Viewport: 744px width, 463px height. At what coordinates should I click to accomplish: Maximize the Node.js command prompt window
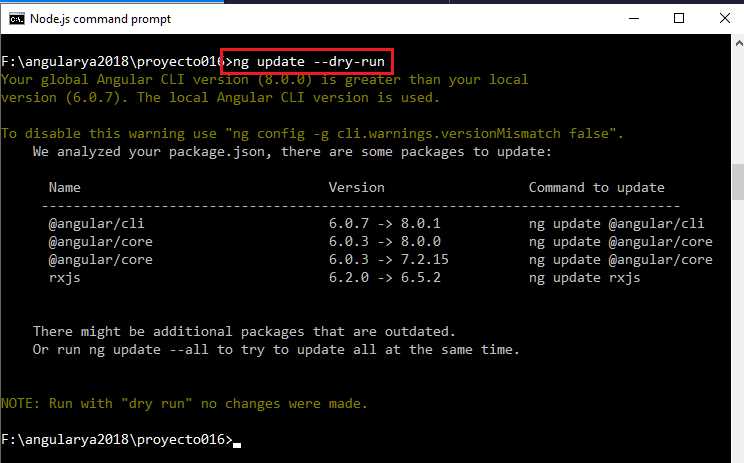pyautogui.click(x=679, y=19)
